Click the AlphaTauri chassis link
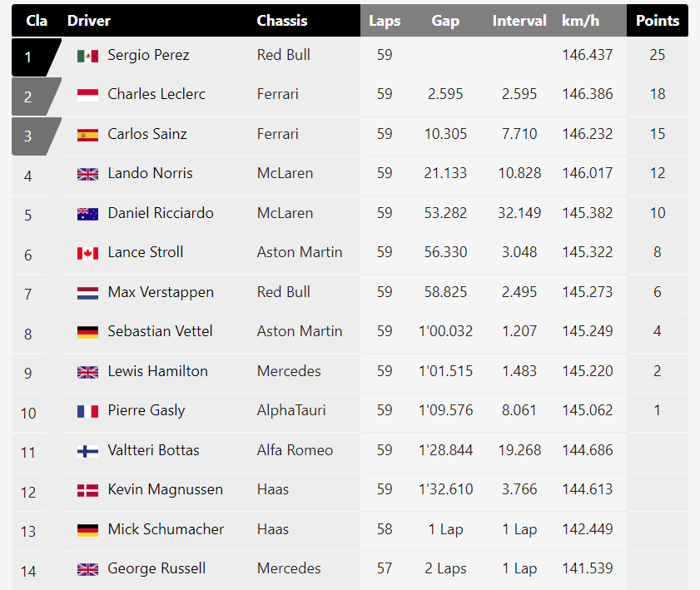Image resolution: width=700 pixels, height=590 pixels. click(x=291, y=410)
